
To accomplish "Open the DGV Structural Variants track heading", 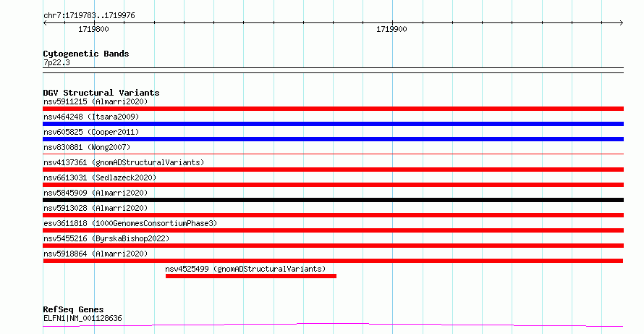I will 101,93.
